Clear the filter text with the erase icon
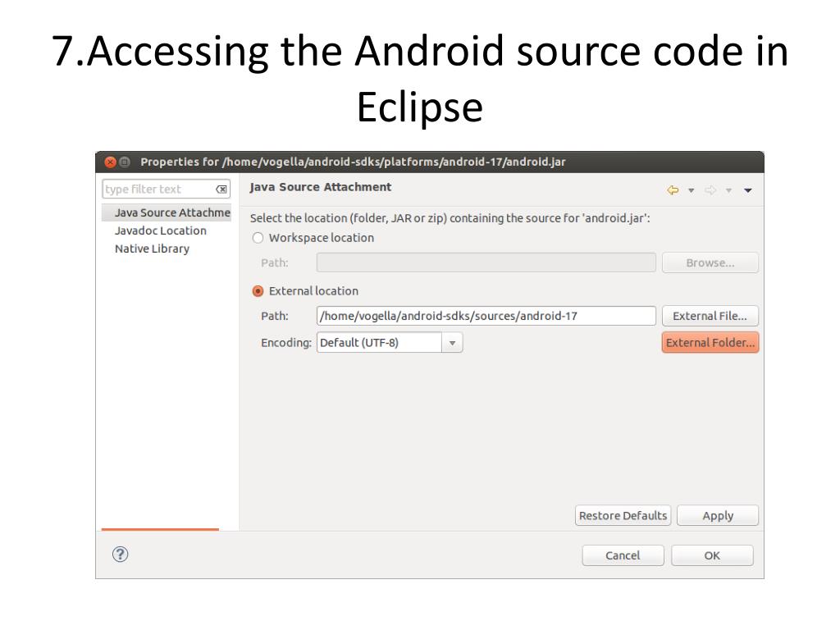The height and width of the screenshot is (630, 840). pos(221,189)
